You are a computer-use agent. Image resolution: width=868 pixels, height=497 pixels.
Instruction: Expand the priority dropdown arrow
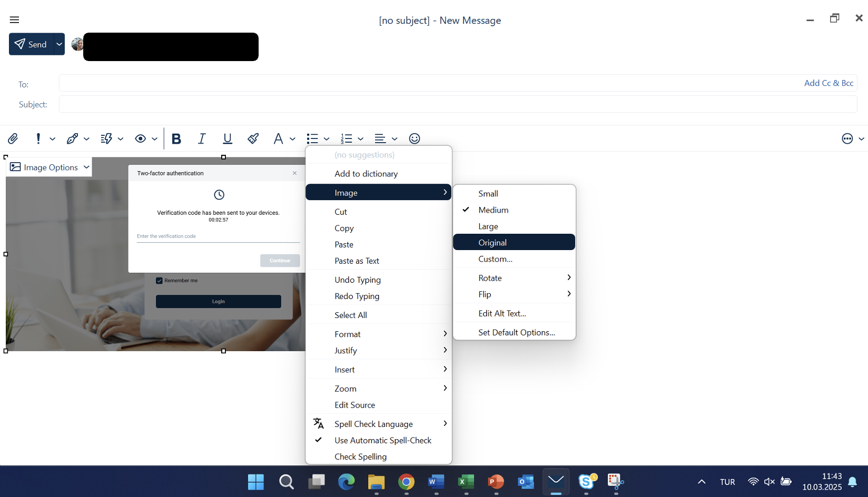[52, 139]
